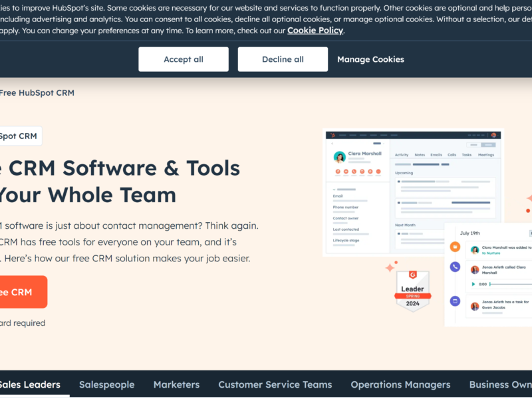Switch to the Salespeople tab
The image size is (532, 399).
[x=107, y=384]
